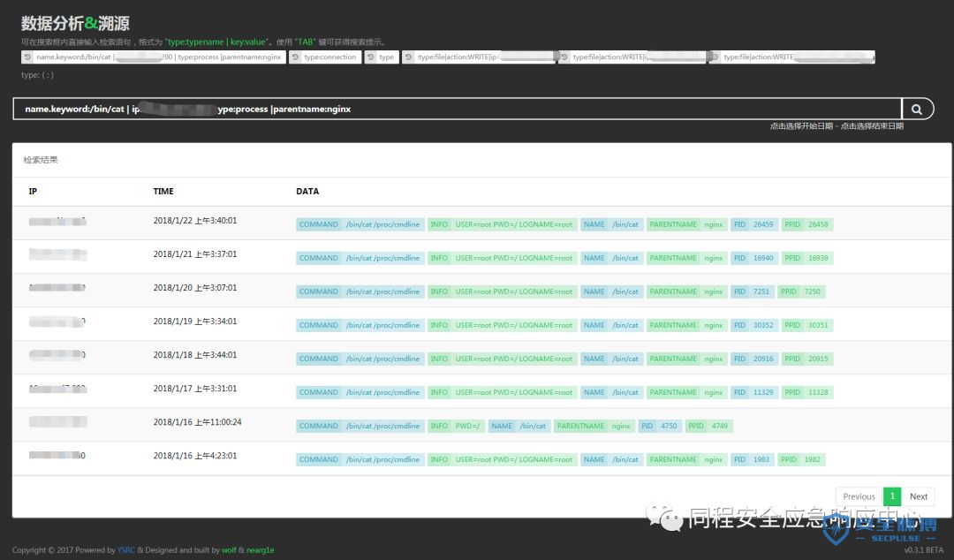Click the IP column header
The height and width of the screenshot is (560, 954).
point(33,191)
